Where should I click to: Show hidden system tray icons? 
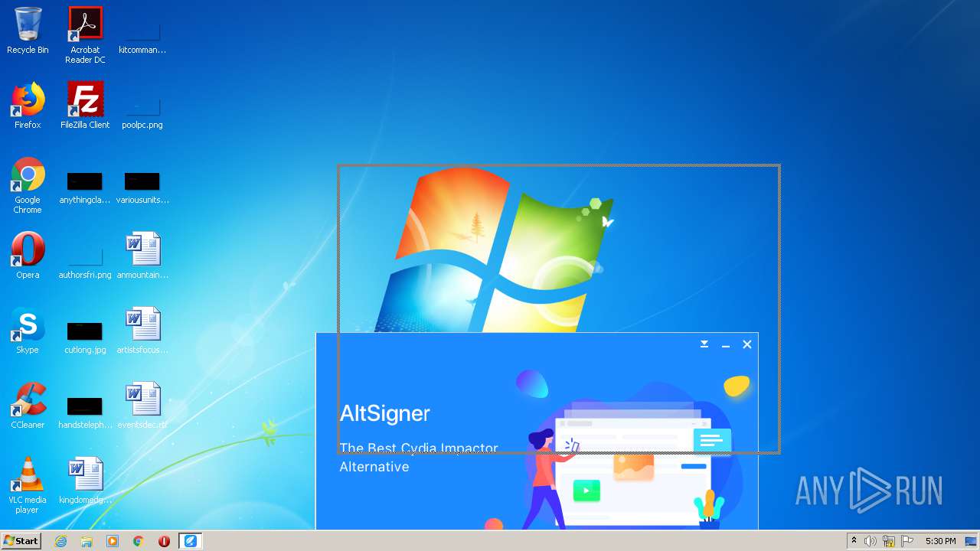coord(854,541)
